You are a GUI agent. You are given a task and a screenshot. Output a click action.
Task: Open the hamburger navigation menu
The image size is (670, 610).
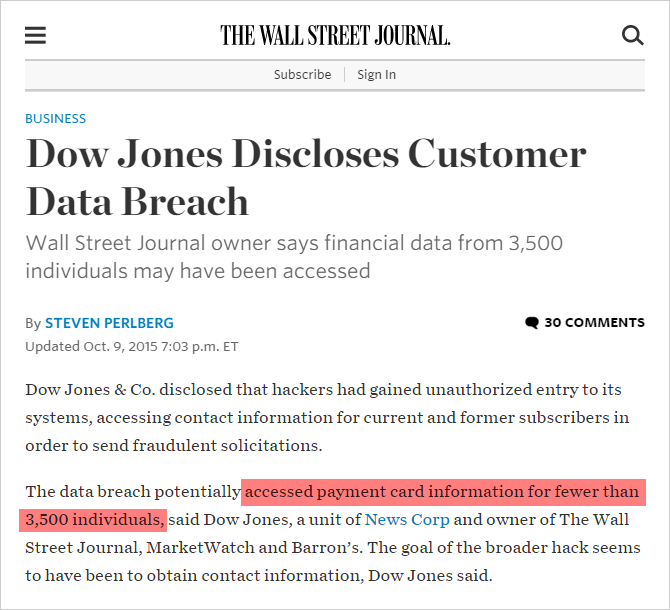pos(35,35)
